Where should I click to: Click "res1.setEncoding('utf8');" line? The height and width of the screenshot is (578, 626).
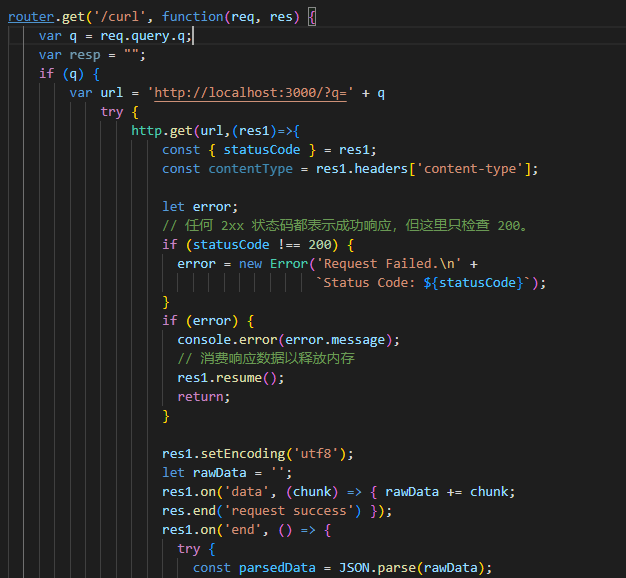(x=258, y=454)
